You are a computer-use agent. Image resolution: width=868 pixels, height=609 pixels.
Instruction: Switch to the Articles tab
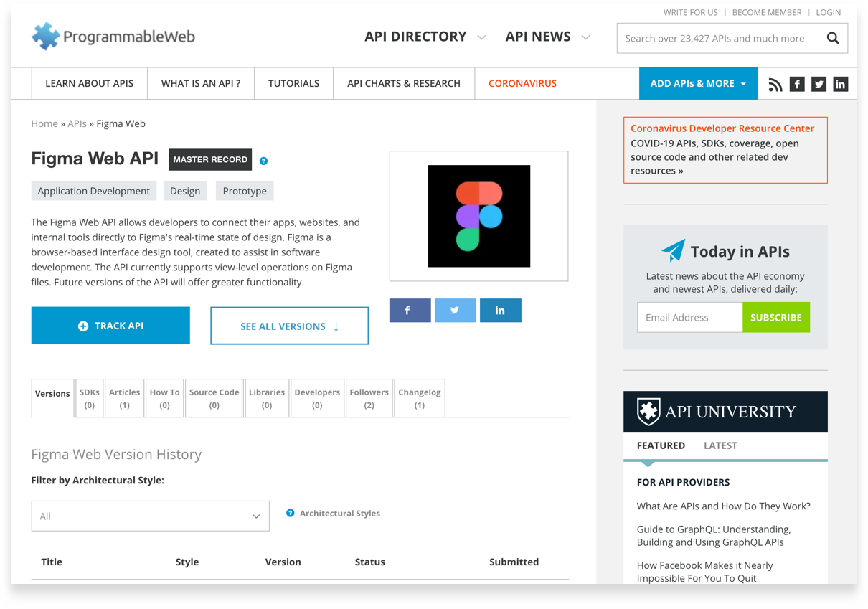click(124, 398)
